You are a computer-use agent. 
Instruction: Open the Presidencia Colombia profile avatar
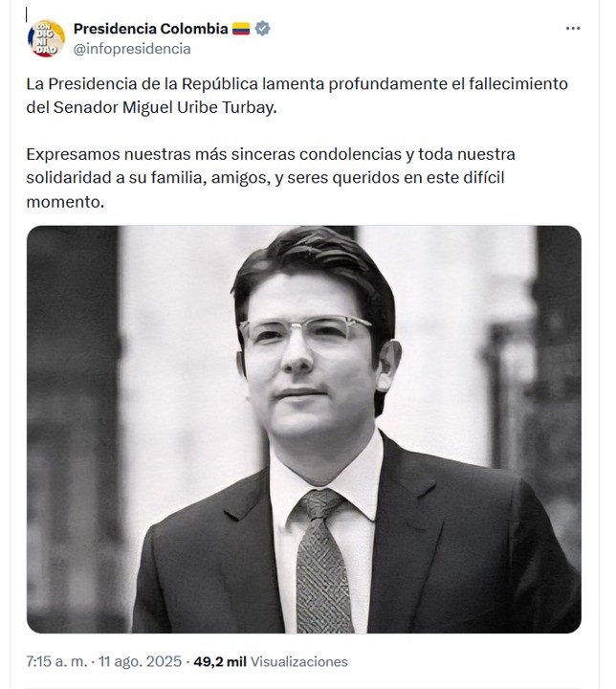(x=46, y=38)
